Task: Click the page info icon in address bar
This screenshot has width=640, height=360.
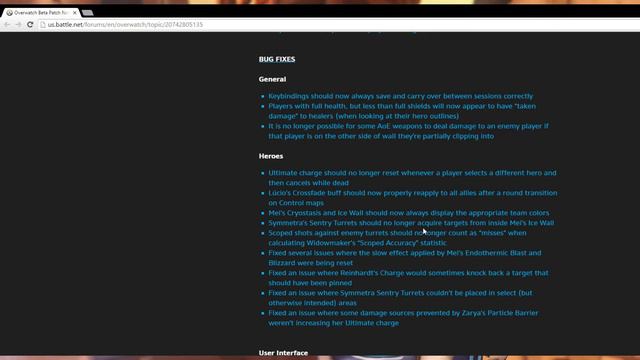Action: 43,24
